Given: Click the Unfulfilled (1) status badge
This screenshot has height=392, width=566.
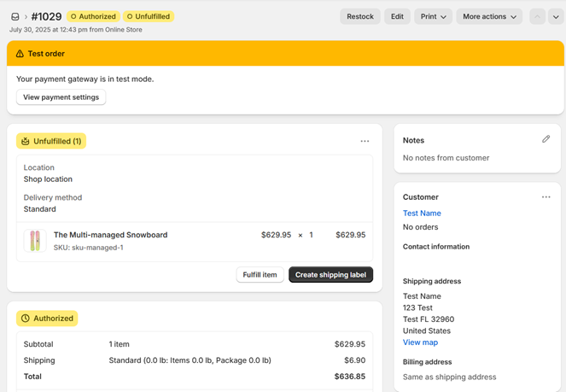Looking at the screenshot, I should (x=51, y=141).
